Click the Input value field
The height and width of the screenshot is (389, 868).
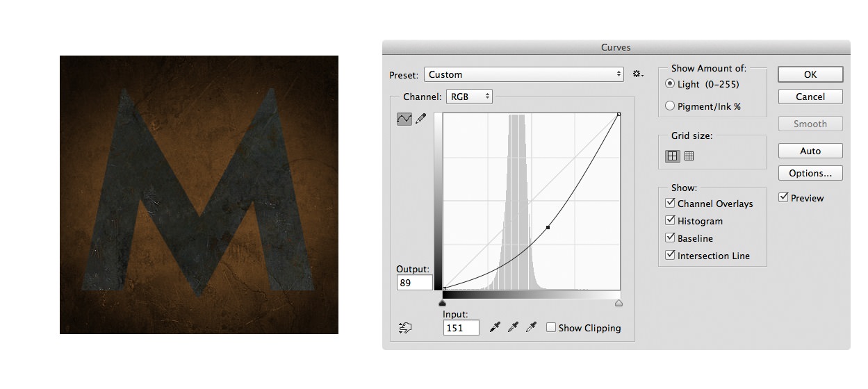tap(461, 327)
